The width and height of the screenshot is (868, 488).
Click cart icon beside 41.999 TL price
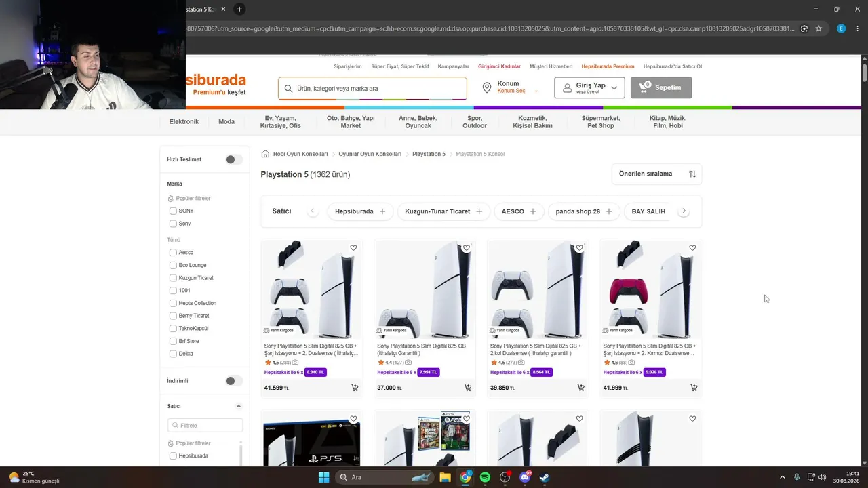click(x=694, y=388)
